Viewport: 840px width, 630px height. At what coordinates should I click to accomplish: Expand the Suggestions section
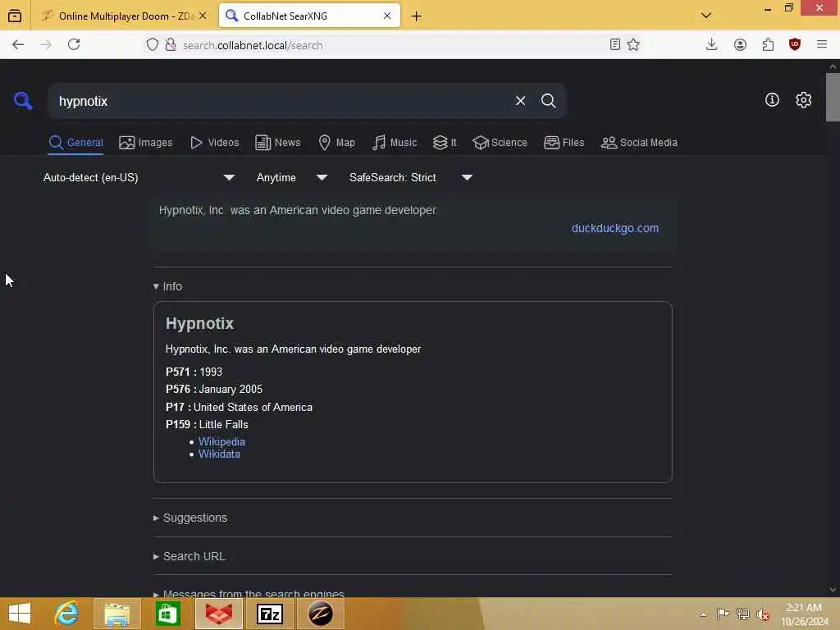pos(190,518)
